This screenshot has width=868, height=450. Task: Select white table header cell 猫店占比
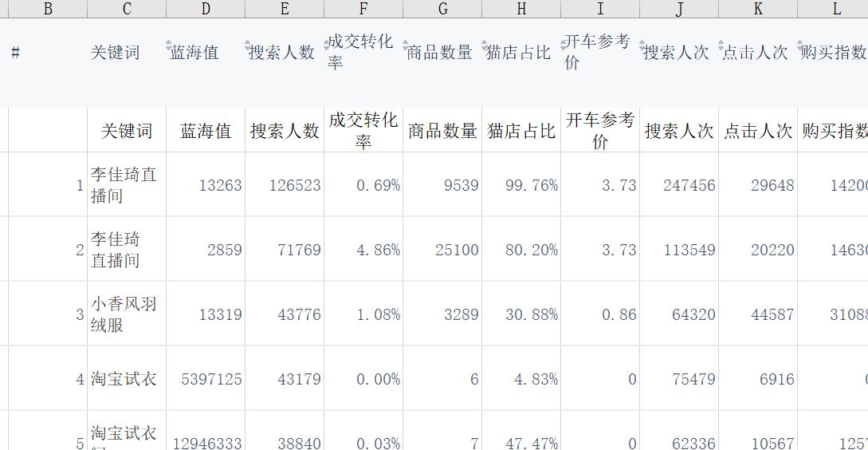(521, 130)
